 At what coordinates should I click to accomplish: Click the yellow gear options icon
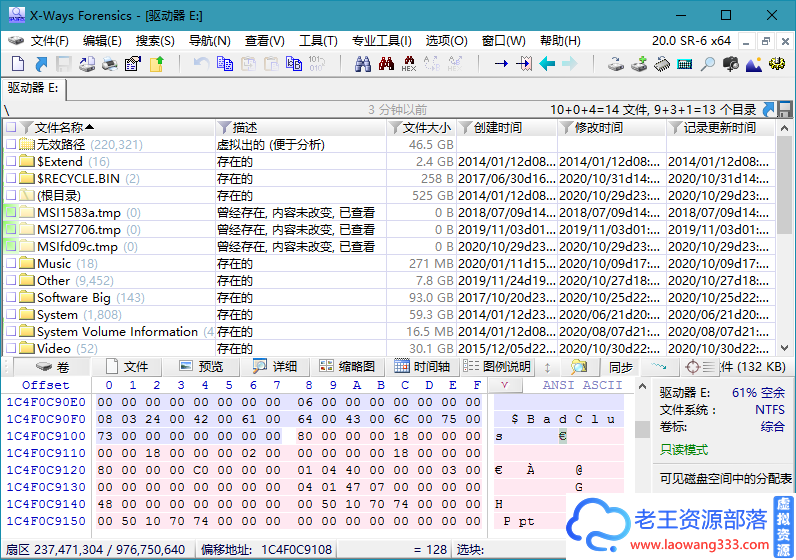[777, 64]
